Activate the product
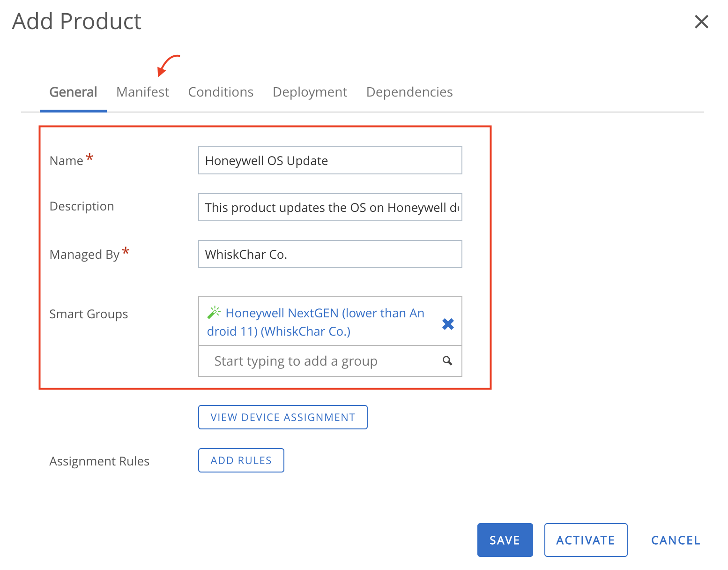The height and width of the screenshot is (570, 728). tap(586, 540)
